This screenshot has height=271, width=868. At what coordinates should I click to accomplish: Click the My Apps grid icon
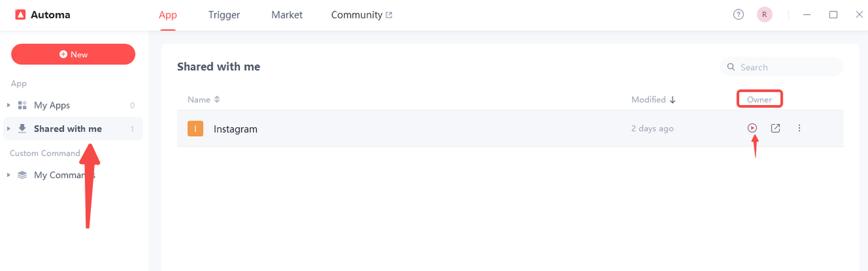tap(22, 105)
